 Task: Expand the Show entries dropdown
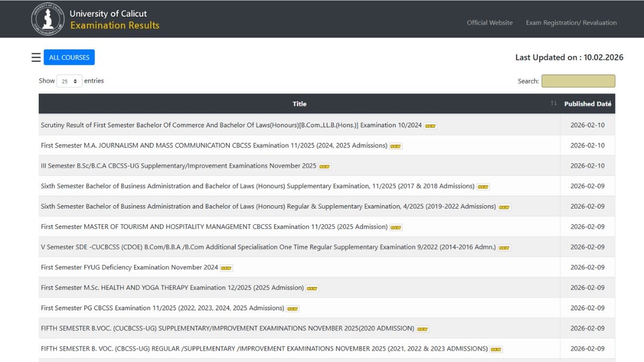point(69,82)
